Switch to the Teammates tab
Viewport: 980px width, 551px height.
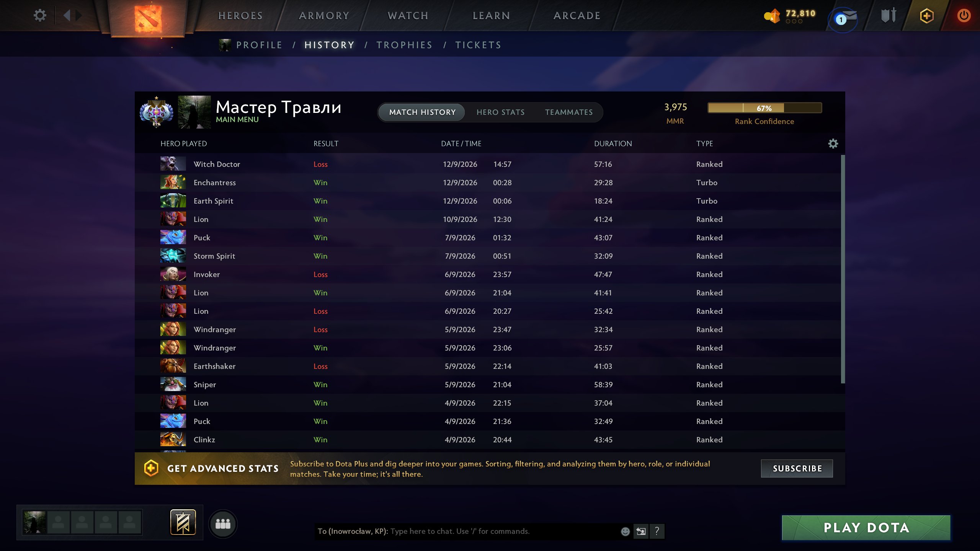tap(569, 112)
